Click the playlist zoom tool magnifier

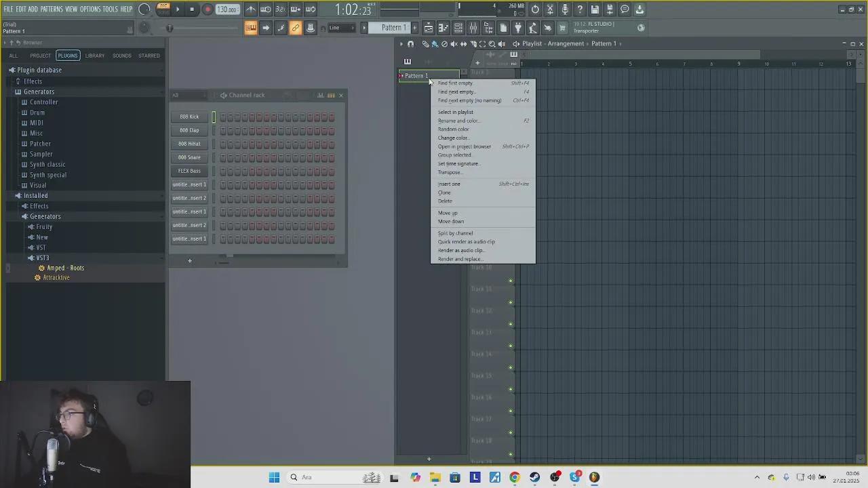492,44
